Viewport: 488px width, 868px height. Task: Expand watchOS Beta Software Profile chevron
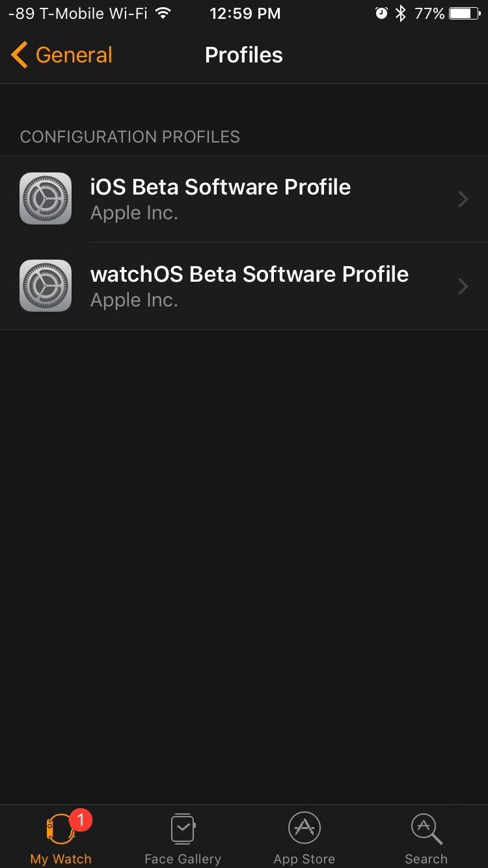click(x=463, y=286)
